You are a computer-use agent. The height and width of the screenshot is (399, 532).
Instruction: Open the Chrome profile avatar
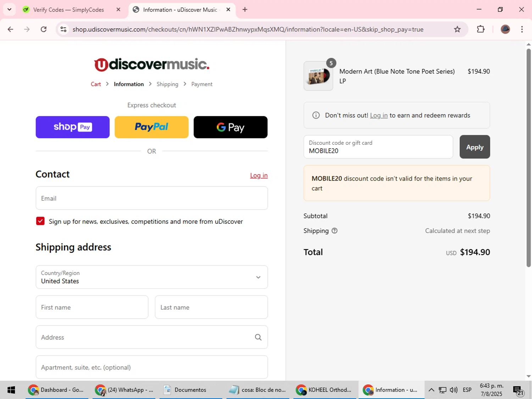[x=505, y=29]
